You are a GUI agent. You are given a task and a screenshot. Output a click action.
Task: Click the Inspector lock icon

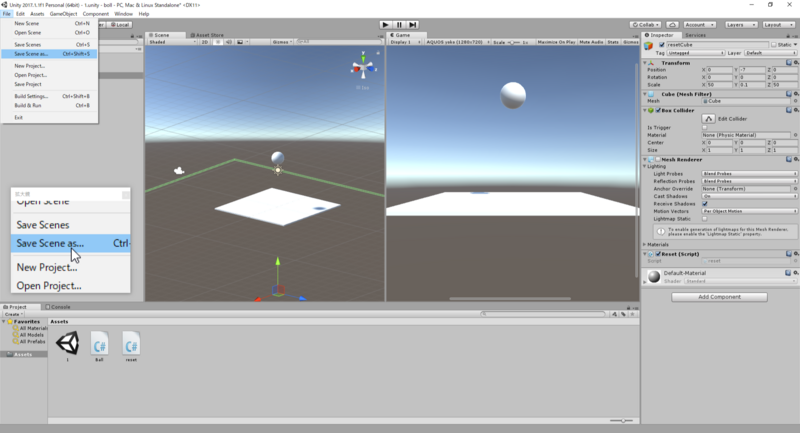coord(788,36)
